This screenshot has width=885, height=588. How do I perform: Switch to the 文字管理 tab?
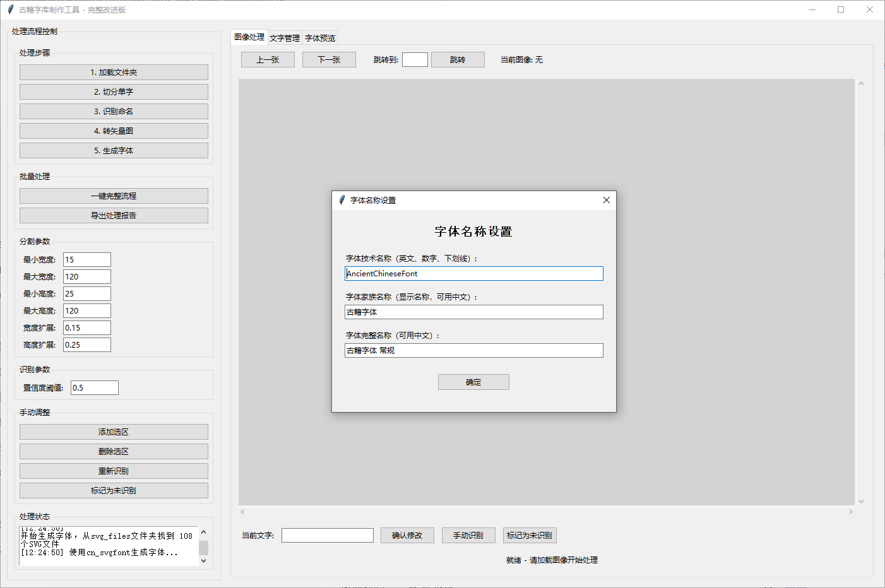click(284, 37)
